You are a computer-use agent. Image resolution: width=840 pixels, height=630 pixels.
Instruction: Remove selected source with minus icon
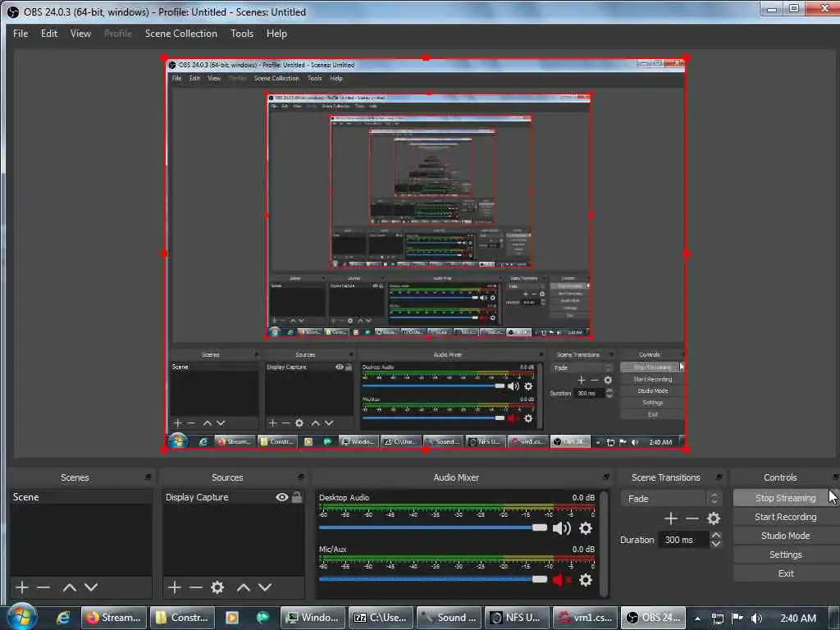(196, 587)
